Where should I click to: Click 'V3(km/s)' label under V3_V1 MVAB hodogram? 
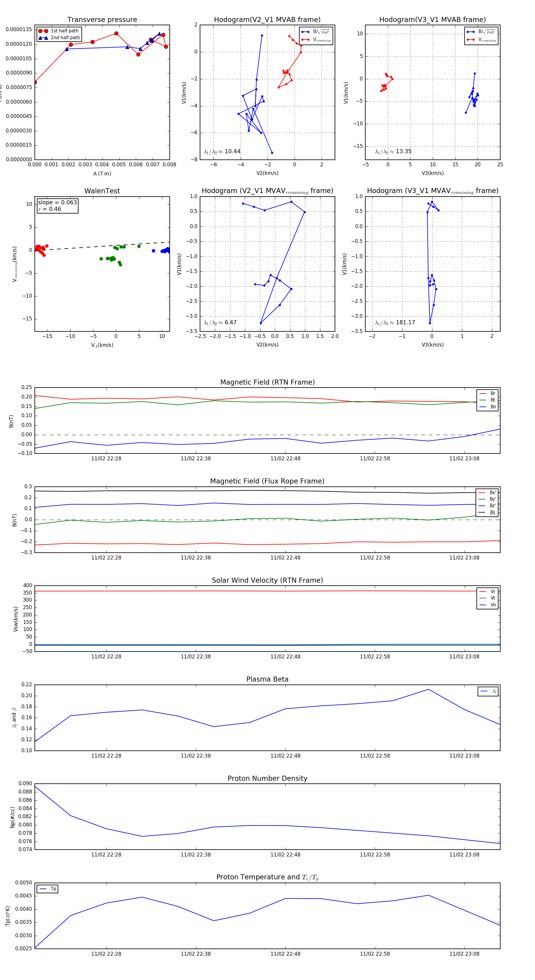coord(432,173)
